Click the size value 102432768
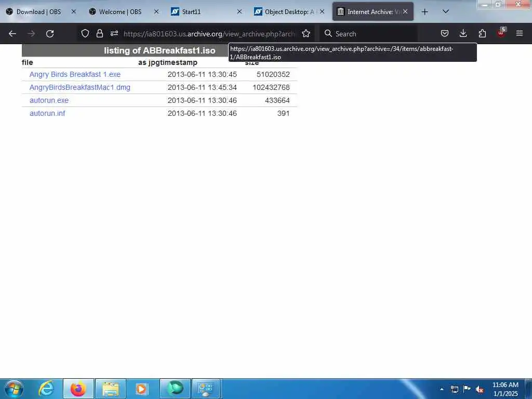The image size is (532, 399). click(x=271, y=87)
